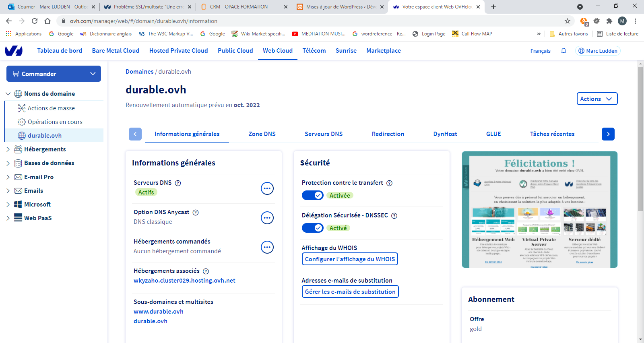Bookmark page with star icon
This screenshot has width=644, height=343.
[568, 21]
